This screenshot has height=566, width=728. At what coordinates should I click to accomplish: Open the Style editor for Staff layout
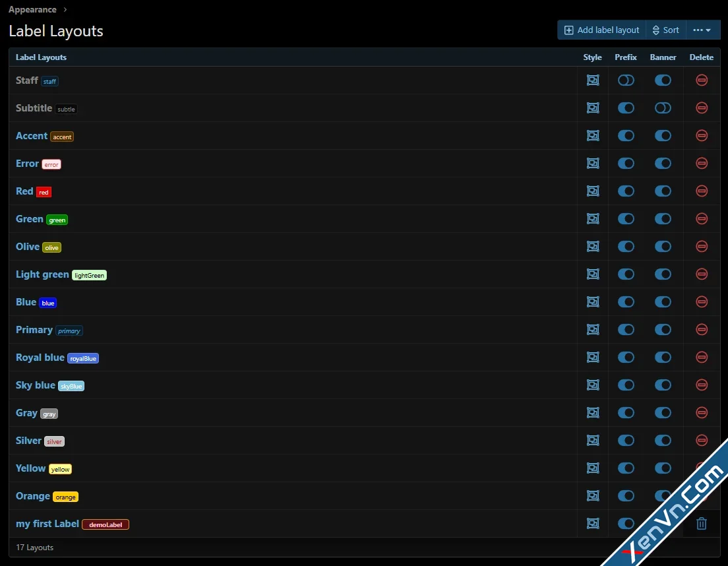pyautogui.click(x=592, y=80)
